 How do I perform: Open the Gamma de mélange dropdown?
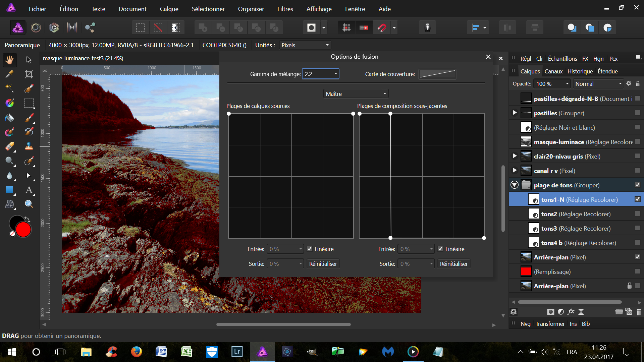coord(335,74)
